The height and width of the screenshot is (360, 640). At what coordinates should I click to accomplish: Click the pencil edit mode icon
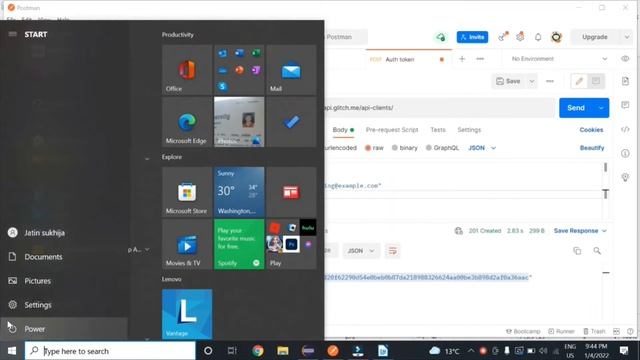click(579, 81)
